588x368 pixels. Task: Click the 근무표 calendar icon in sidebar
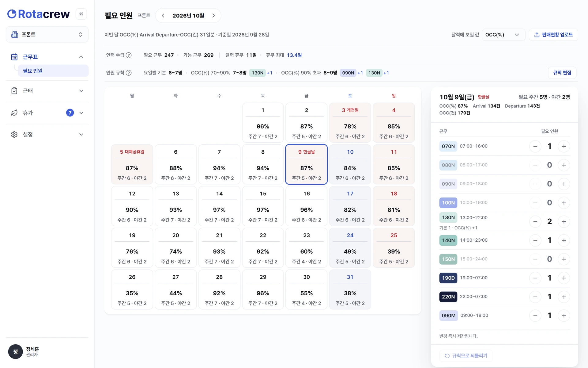coord(14,57)
